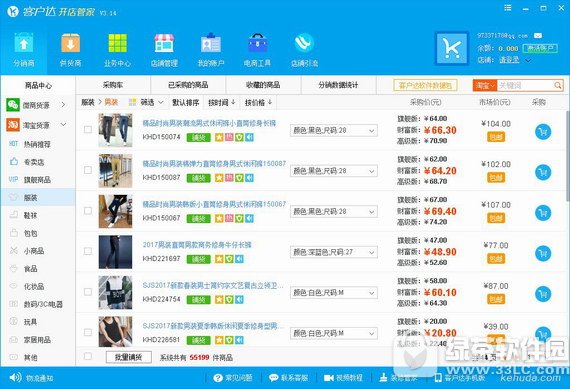Open the main menu list icon in title bar
The image size is (570, 389).
508,8
